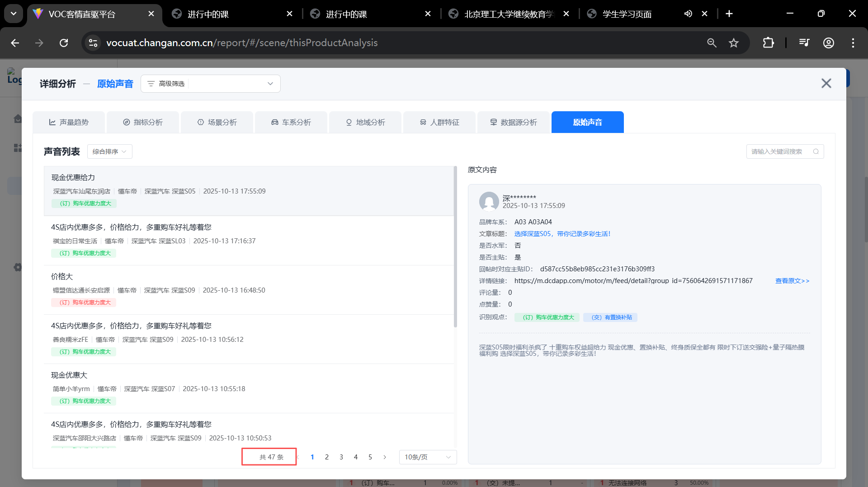Open 查看原文>> link
The height and width of the screenshot is (487, 868).
[792, 281]
